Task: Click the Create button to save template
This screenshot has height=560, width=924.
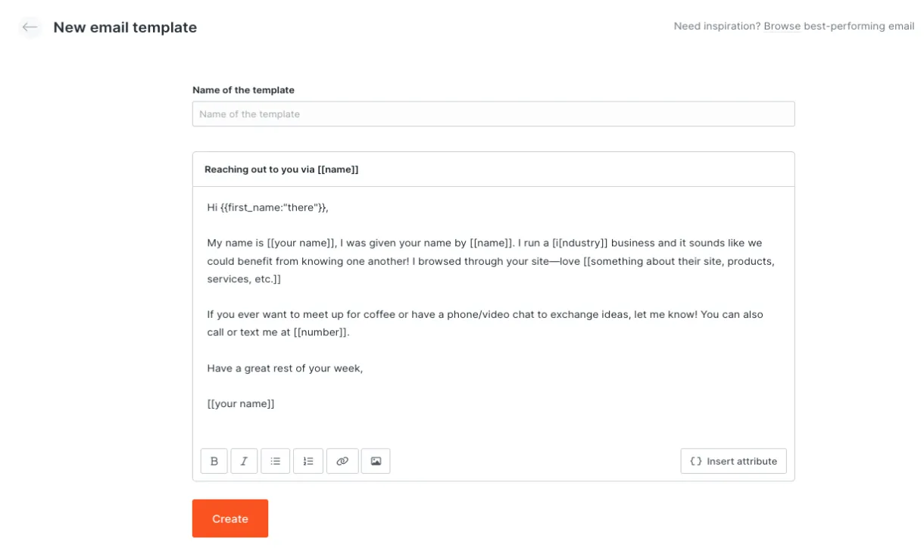Action: coord(229,518)
